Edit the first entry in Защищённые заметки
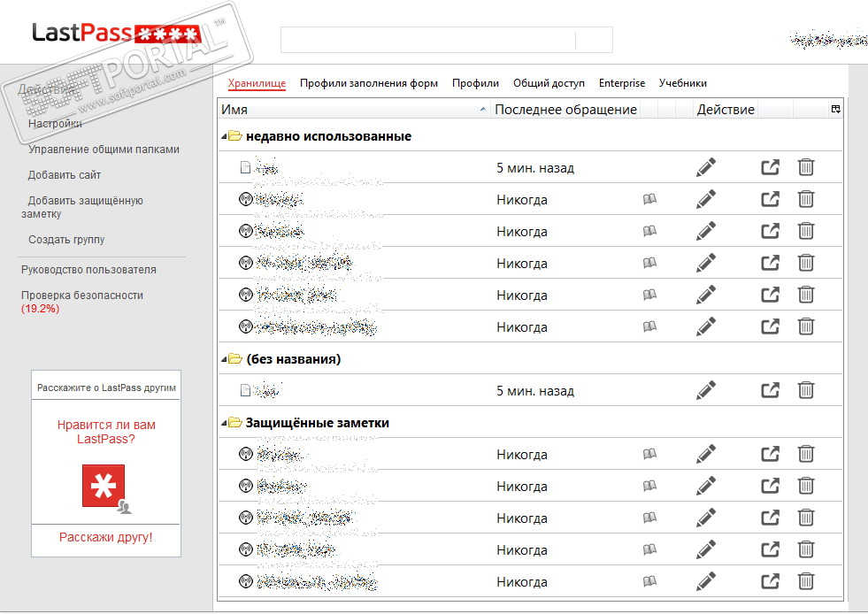 (x=706, y=454)
